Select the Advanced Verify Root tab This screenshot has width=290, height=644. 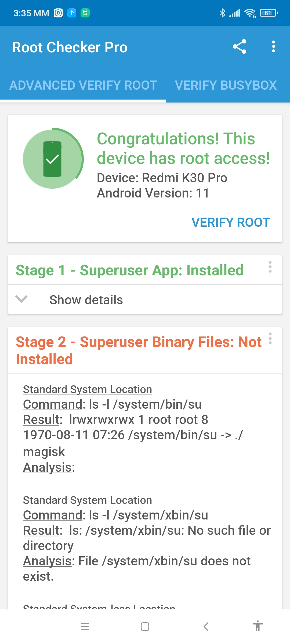point(83,85)
